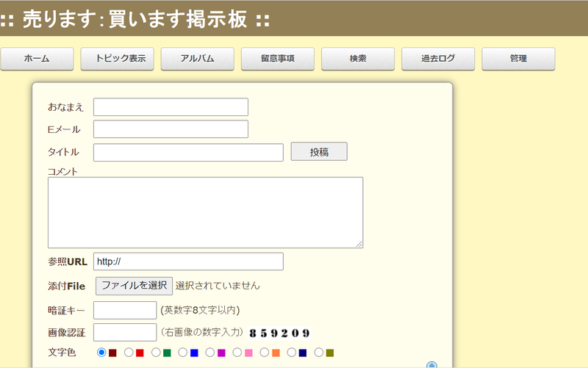Screen dimensions: 588x368
Task: Open the 管理 admin page
Action: 518,59
